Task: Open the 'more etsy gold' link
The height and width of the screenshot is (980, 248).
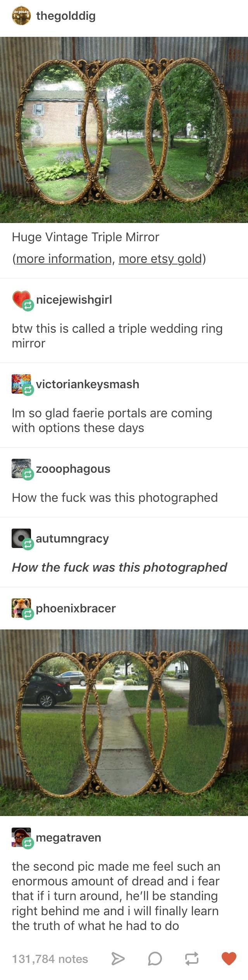Action: 160,258
